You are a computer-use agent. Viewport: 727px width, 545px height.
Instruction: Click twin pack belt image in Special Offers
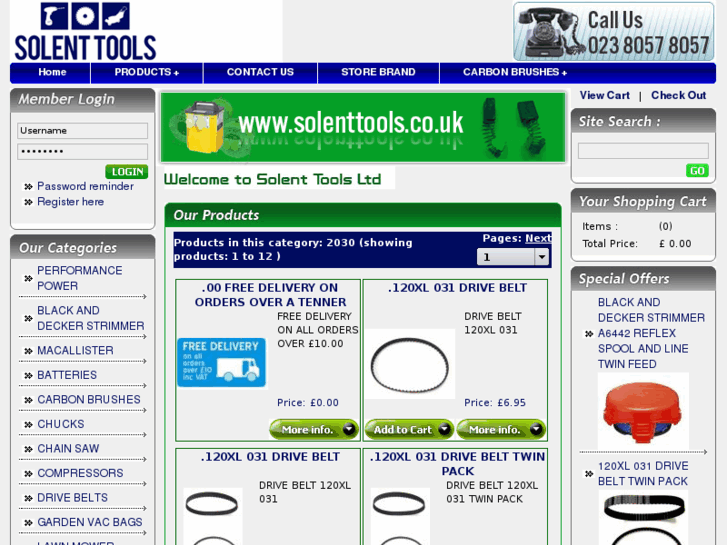pos(643,518)
